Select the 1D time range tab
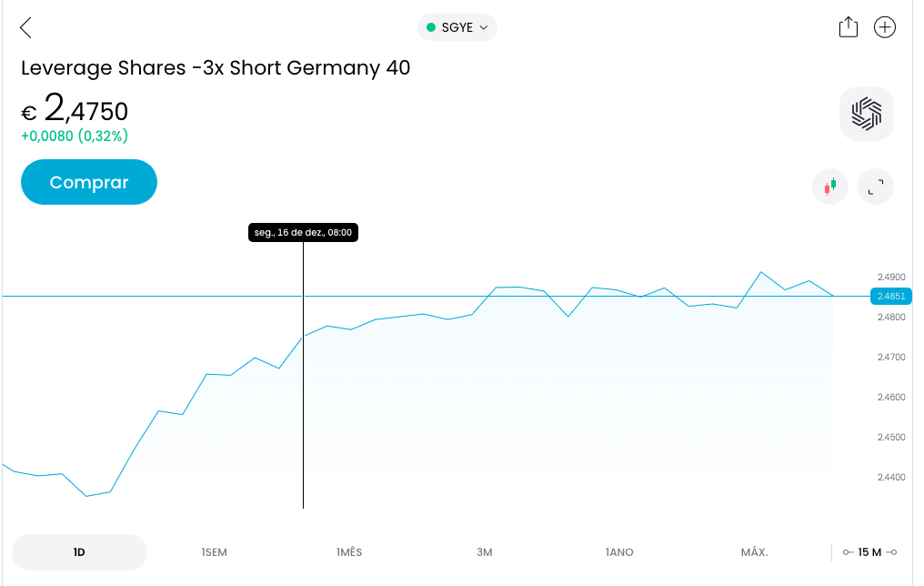This screenshot has width=924, height=586. point(79,552)
